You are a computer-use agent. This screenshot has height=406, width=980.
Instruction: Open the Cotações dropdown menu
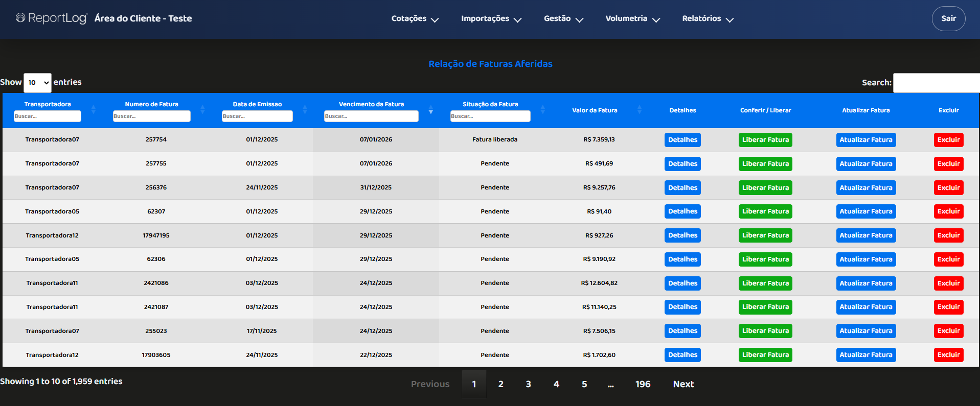(415, 19)
